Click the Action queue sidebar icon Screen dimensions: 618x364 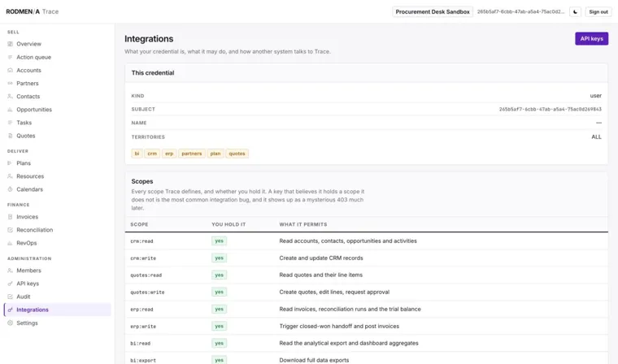click(x=11, y=57)
